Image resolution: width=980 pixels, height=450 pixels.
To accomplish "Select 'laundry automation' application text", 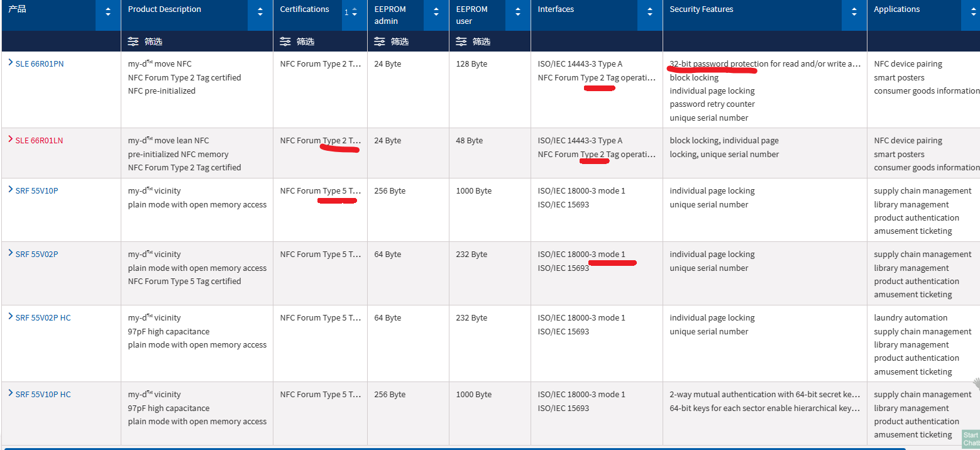I will [x=911, y=318].
